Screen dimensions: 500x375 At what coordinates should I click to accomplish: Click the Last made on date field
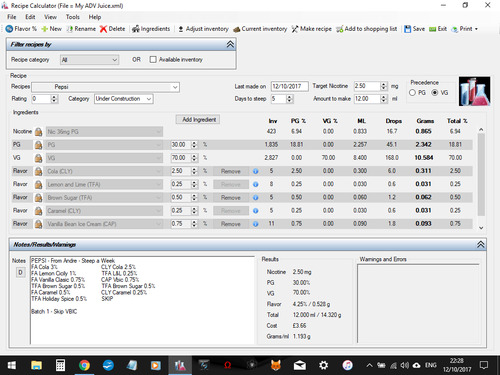click(x=290, y=86)
